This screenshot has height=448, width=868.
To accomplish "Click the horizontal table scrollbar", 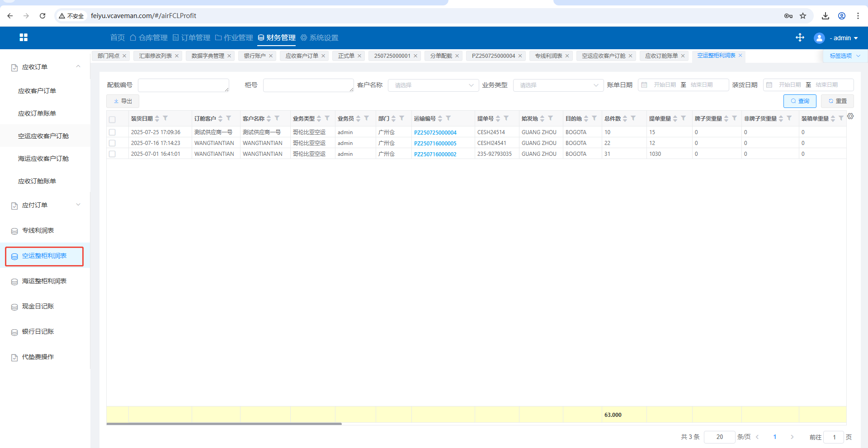I will point(224,424).
